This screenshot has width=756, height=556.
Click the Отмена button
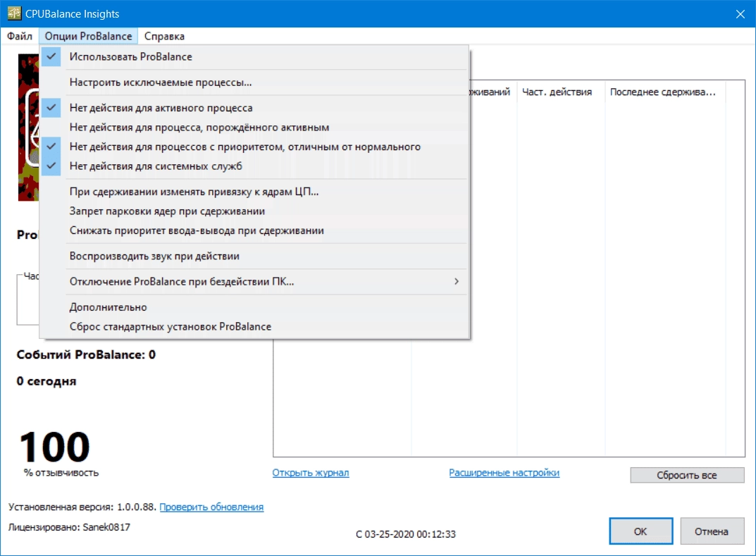(x=712, y=531)
